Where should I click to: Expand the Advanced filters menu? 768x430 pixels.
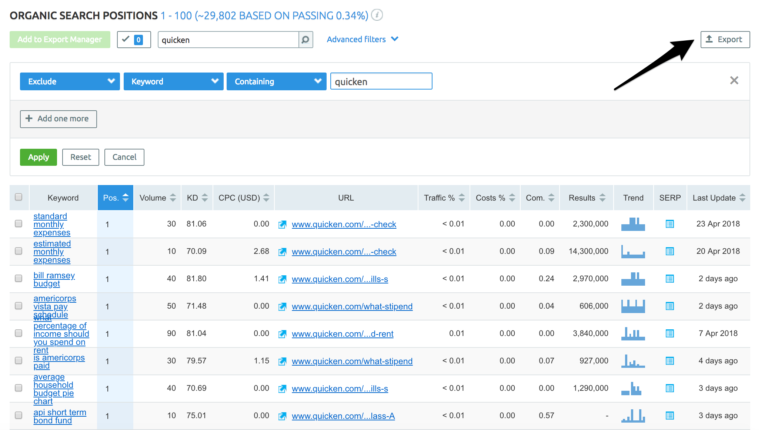point(362,39)
